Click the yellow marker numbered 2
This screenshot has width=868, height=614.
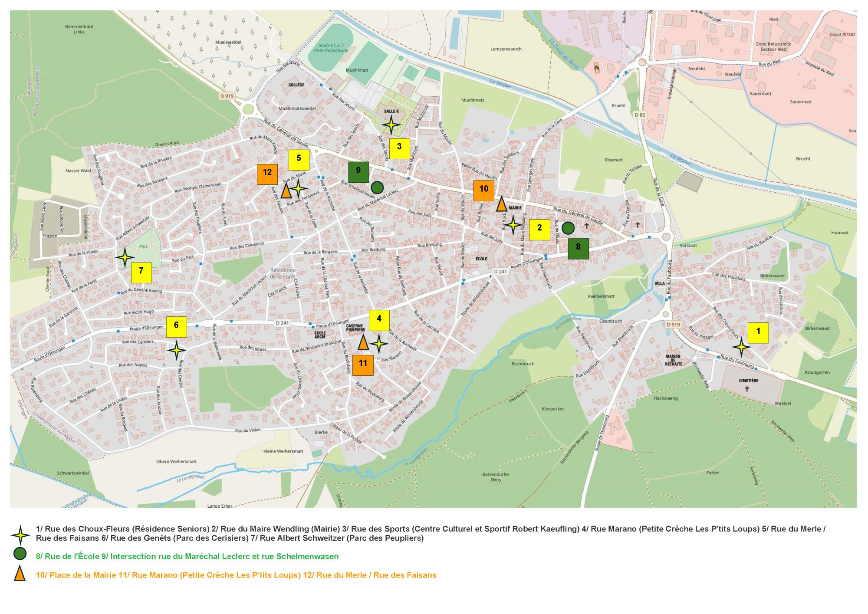[x=539, y=230]
